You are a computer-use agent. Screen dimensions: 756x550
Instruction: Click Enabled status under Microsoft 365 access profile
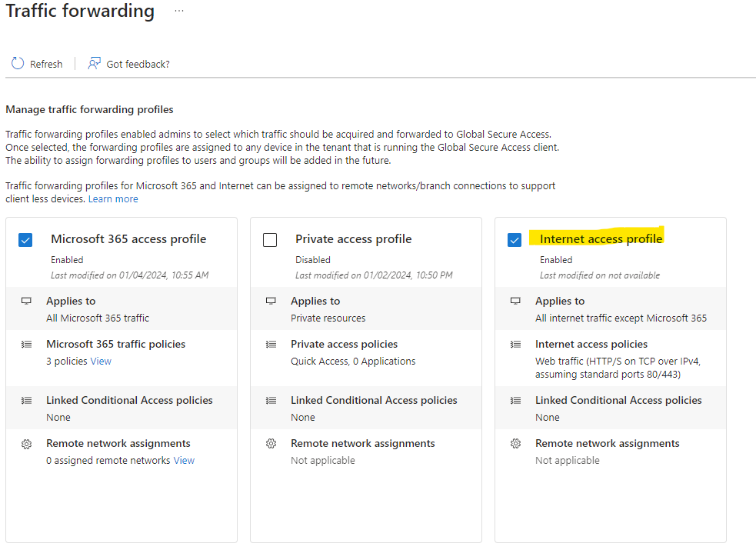[x=67, y=260]
